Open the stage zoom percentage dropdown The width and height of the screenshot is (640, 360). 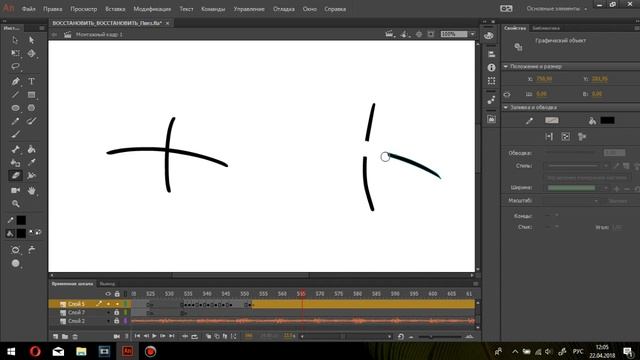[473, 34]
